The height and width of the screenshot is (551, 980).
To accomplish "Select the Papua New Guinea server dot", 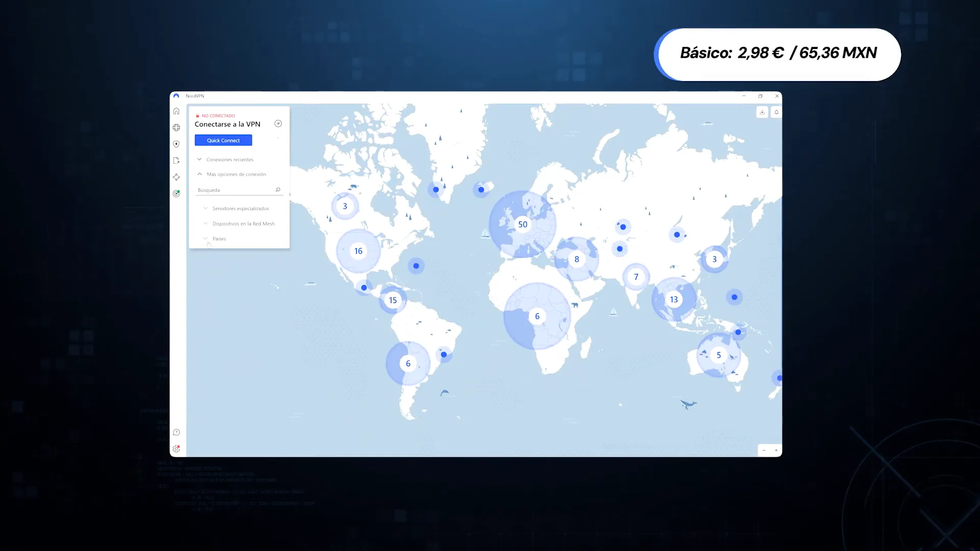I will pyautogui.click(x=738, y=332).
